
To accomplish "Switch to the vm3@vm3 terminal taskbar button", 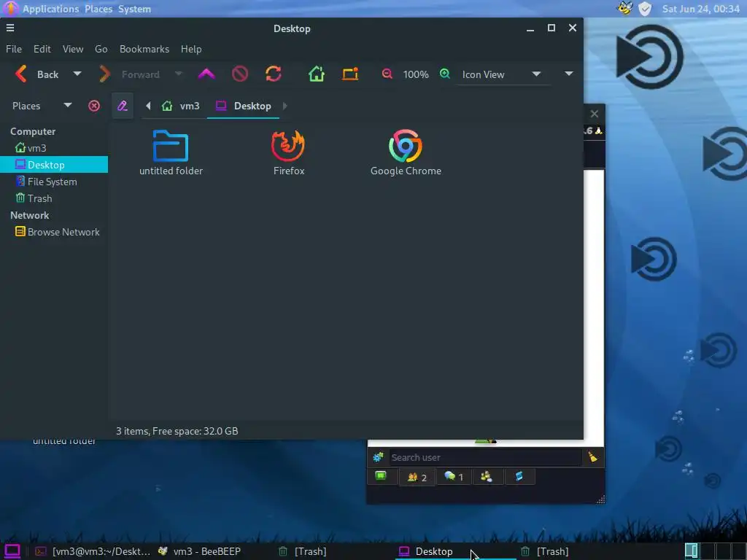I will point(93,551).
